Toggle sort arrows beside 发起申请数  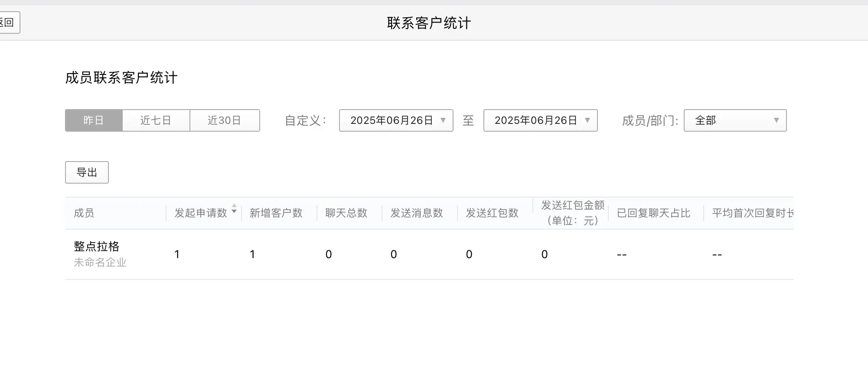[x=234, y=209]
